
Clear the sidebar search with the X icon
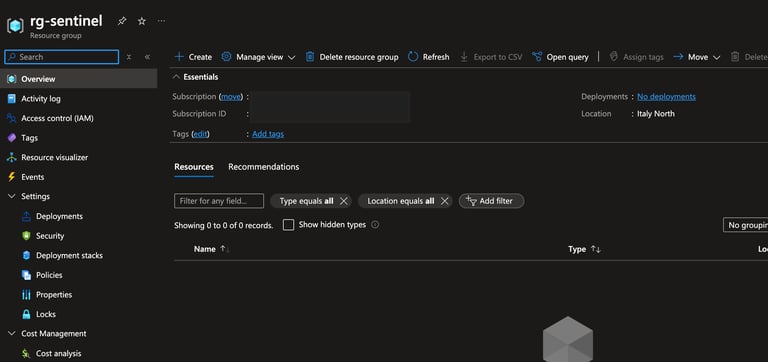tap(129, 57)
